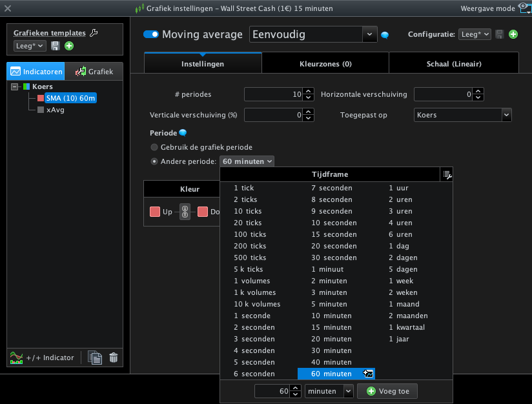Open the Configuratie Leeg* dropdown
This screenshot has width=532, height=404.
click(x=475, y=34)
